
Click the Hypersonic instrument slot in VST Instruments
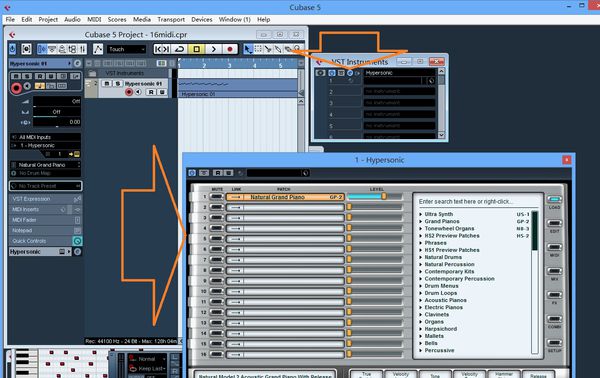click(399, 73)
